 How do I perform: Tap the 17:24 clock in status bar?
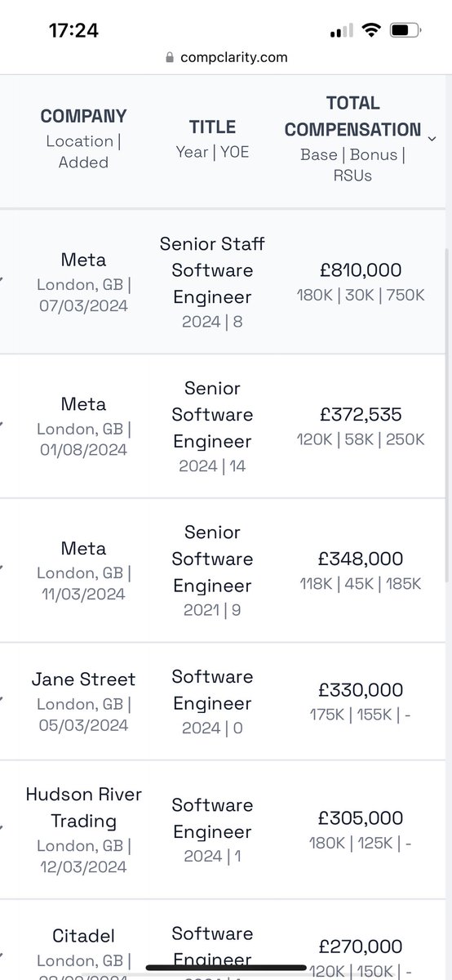tap(73, 31)
